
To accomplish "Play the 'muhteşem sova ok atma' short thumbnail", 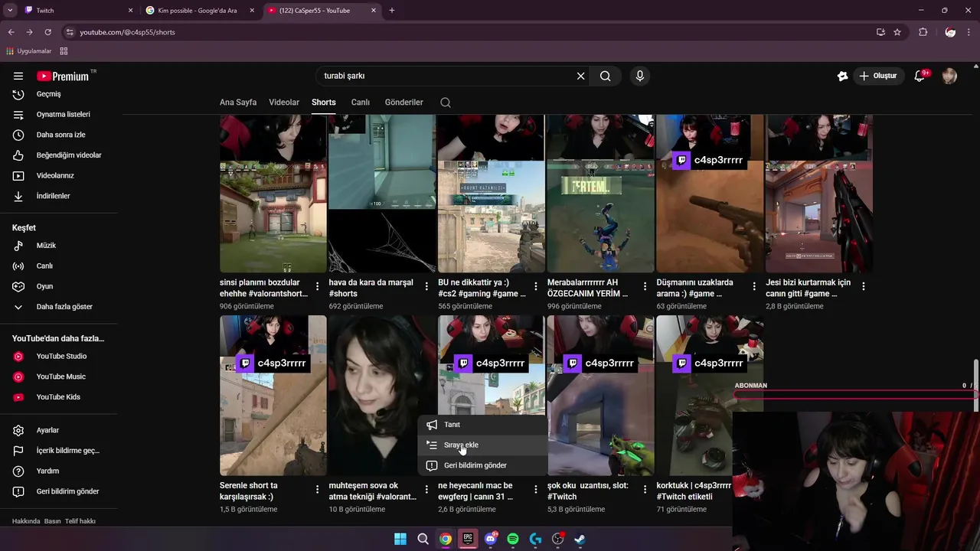I will click(x=382, y=396).
